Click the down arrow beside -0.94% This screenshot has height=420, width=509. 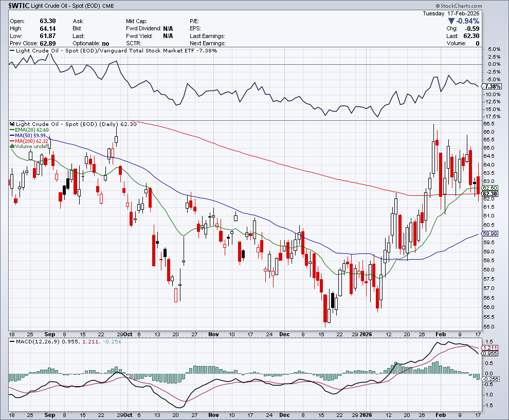click(x=451, y=21)
